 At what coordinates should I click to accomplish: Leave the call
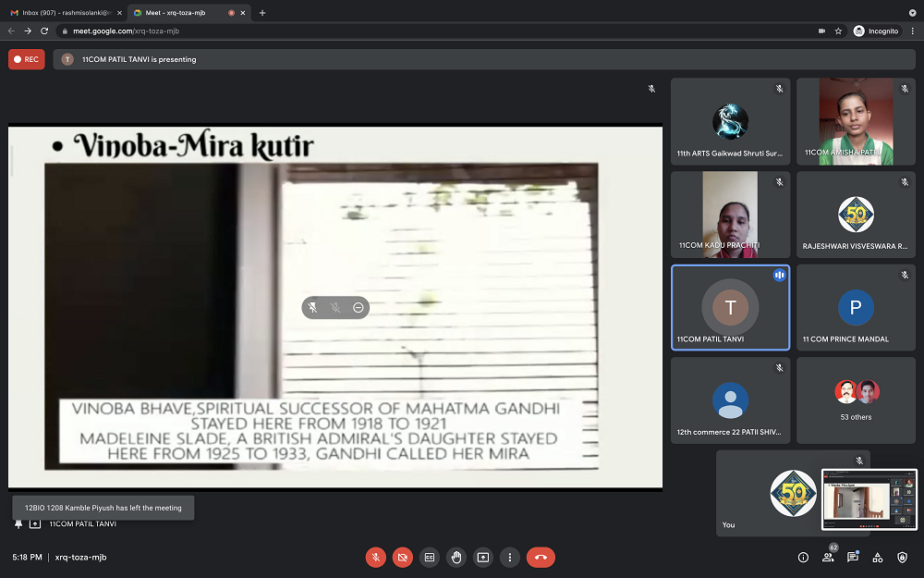point(541,558)
